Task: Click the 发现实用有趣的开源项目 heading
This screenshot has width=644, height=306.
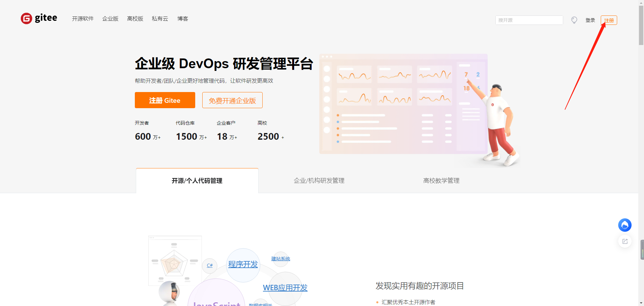Action: pyautogui.click(x=420, y=286)
